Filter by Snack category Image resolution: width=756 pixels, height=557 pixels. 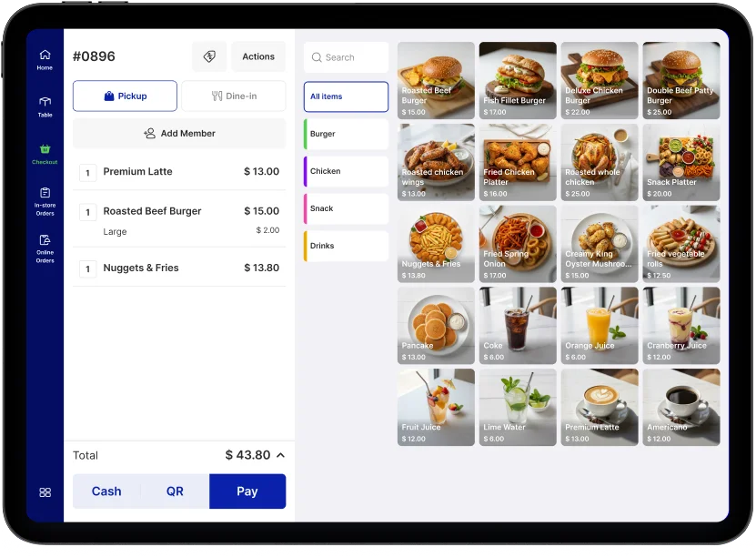pyautogui.click(x=346, y=208)
